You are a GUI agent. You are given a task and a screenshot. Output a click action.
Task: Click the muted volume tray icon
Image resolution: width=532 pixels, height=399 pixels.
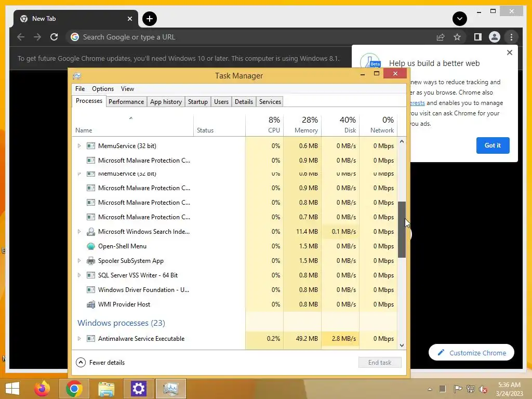(x=483, y=389)
